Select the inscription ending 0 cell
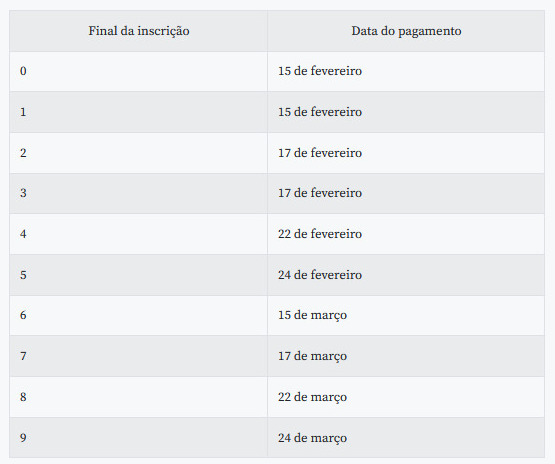 138,71
